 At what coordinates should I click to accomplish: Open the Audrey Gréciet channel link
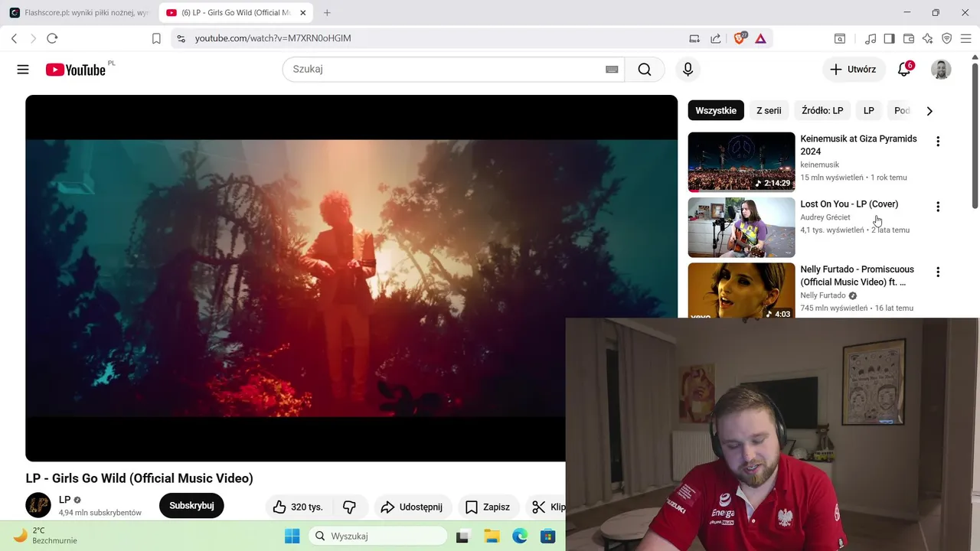[x=825, y=217]
